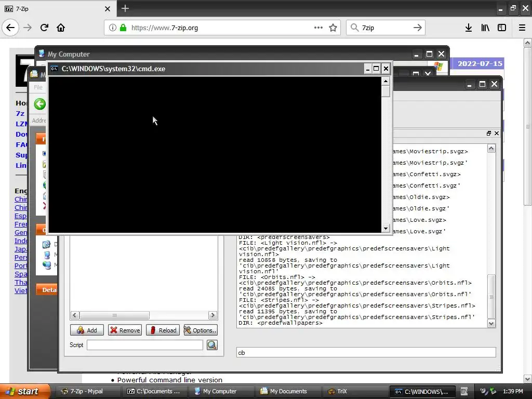Switch to C:\WINDOWS cmd taskbar item

422,391
